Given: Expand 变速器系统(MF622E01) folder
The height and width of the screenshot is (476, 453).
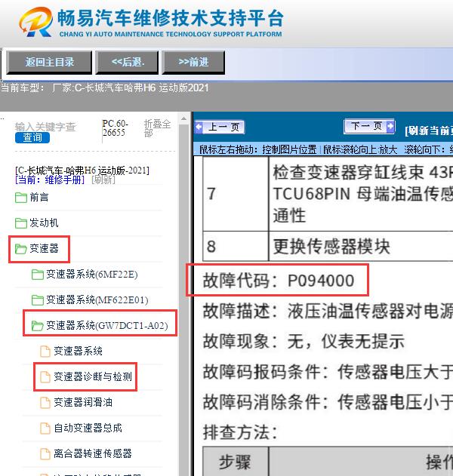Looking at the screenshot, I should tap(97, 300).
